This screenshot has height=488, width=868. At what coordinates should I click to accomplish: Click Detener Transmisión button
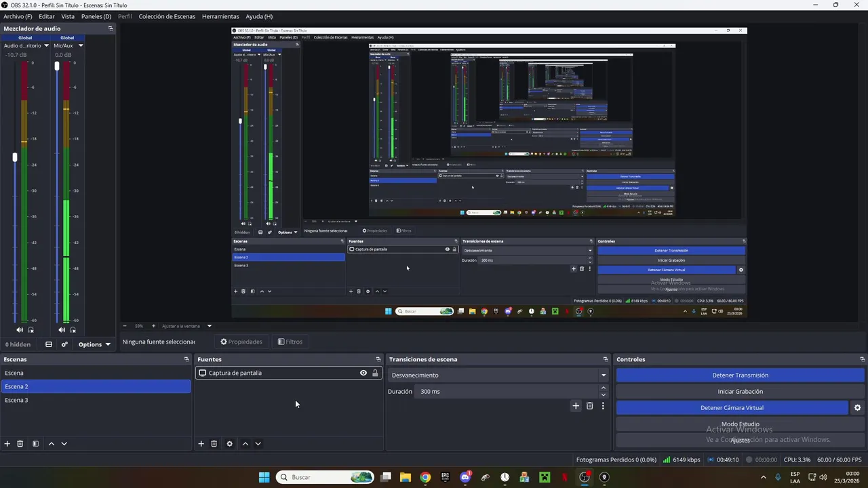pos(741,375)
